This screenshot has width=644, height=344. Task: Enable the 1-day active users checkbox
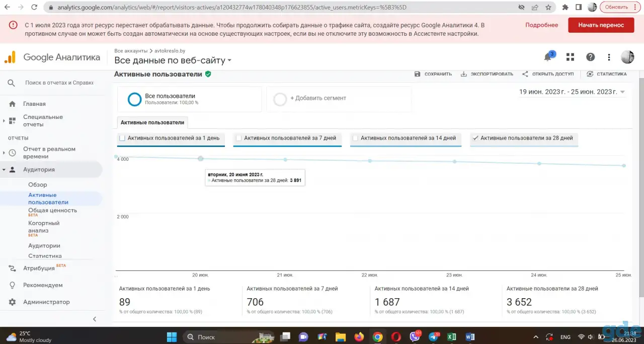(x=122, y=138)
